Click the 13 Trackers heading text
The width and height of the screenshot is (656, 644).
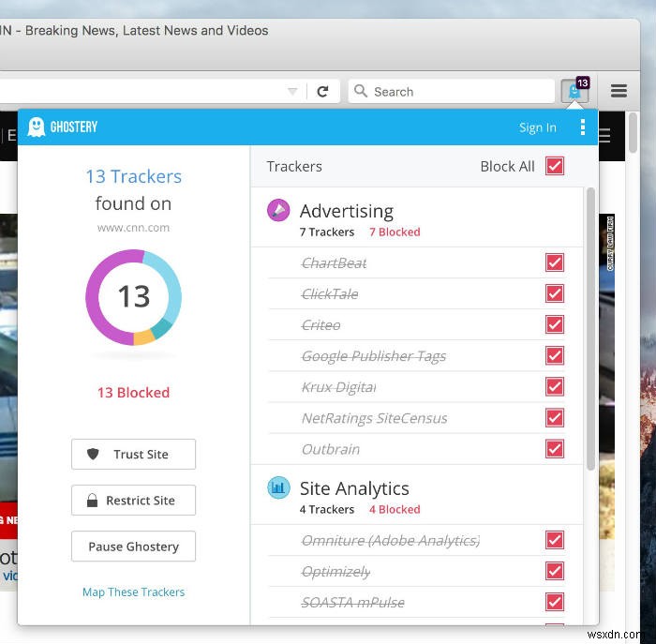tap(133, 176)
